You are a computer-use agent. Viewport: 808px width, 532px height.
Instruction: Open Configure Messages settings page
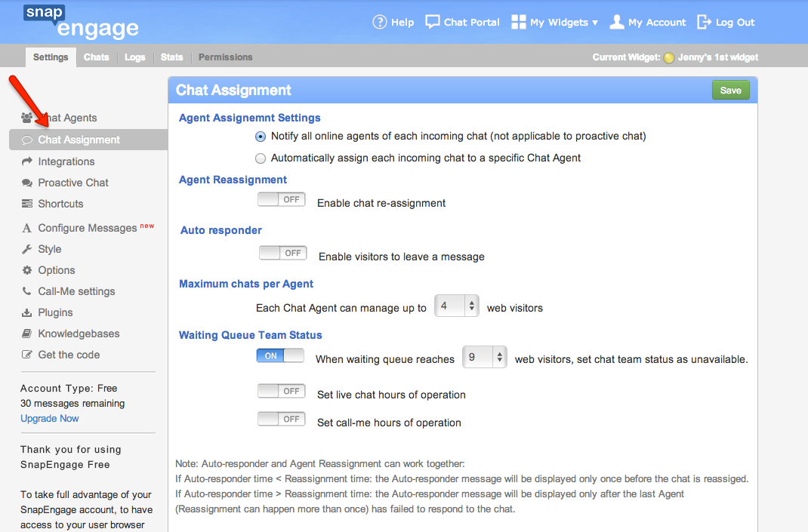pos(88,228)
